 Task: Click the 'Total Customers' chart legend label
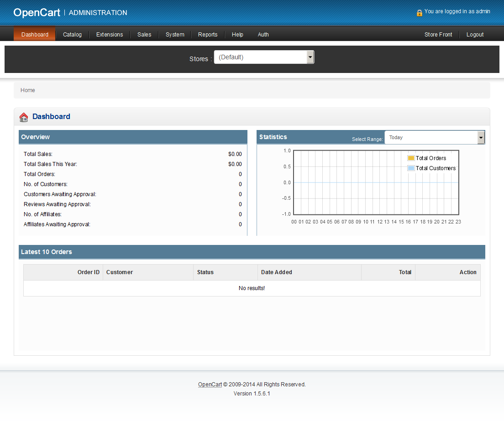pyautogui.click(x=436, y=168)
